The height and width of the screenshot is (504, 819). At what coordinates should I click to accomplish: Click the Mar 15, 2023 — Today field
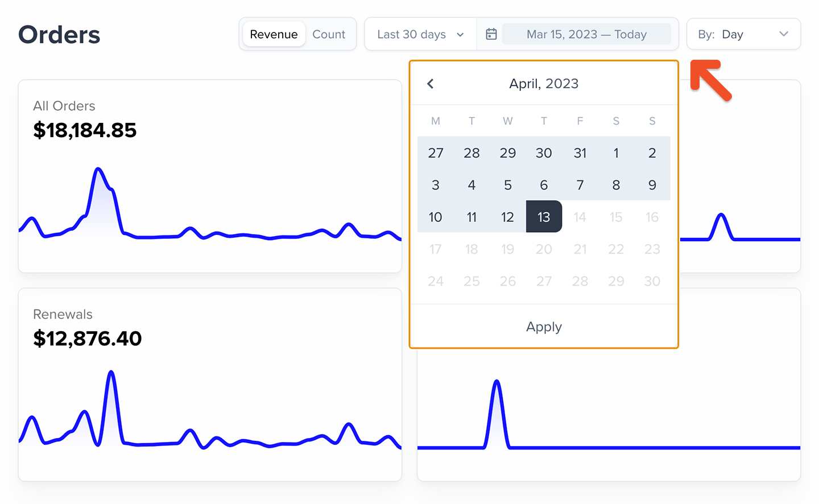point(587,34)
